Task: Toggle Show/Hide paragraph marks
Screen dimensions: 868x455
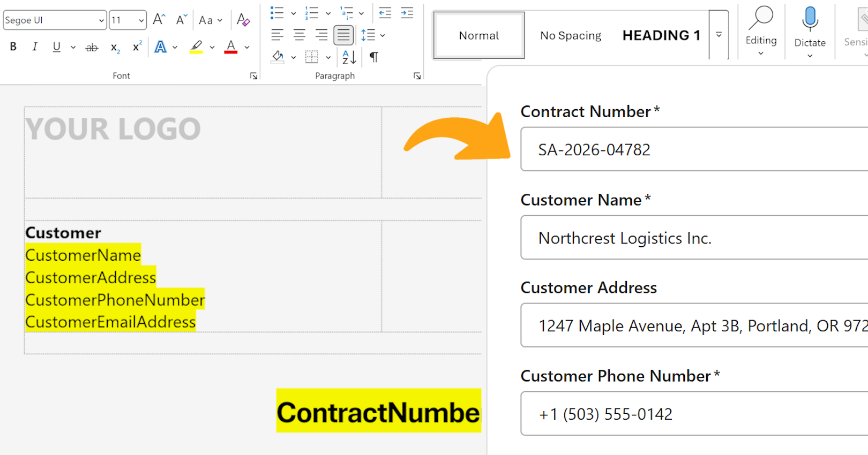Action: click(374, 57)
